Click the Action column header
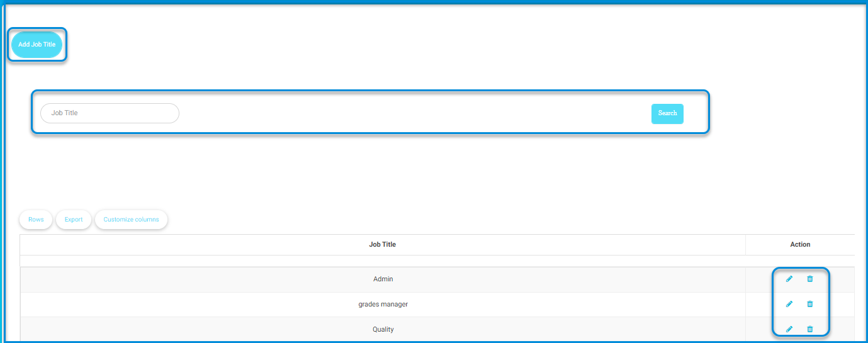This screenshot has height=343, width=868. pos(800,244)
